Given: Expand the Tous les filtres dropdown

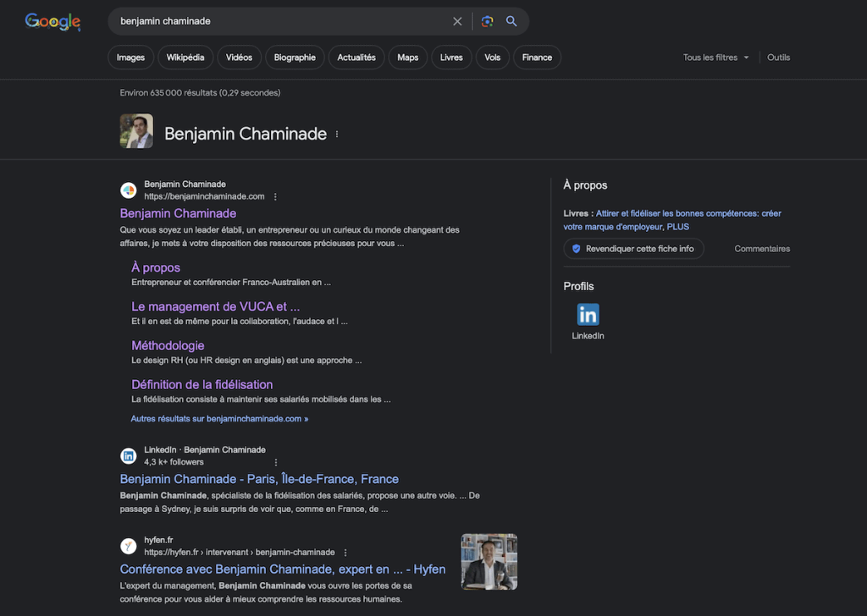Looking at the screenshot, I should (x=715, y=58).
